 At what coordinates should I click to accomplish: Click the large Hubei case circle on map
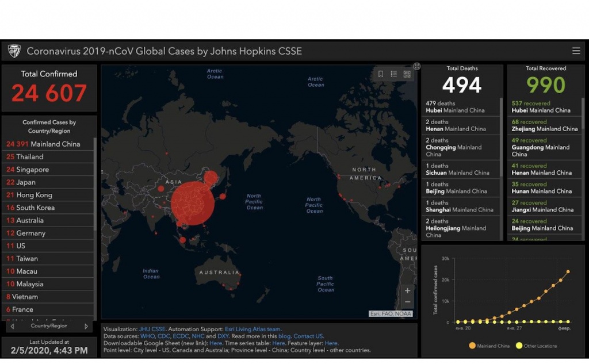(x=192, y=203)
